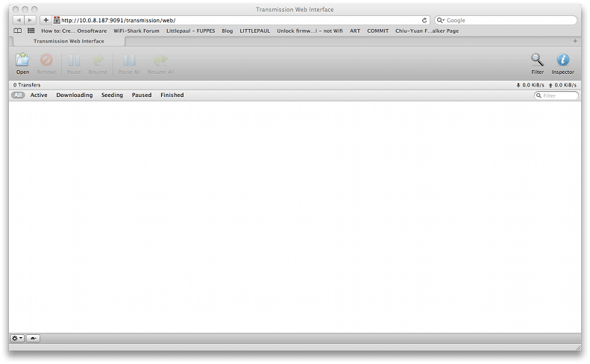Open the Top Sites grid icon
The width and height of the screenshot is (590, 364).
(x=31, y=31)
